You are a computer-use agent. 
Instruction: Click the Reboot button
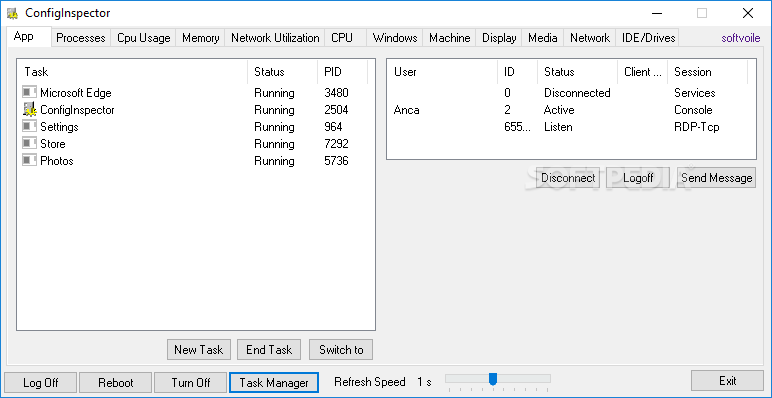tap(115, 382)
